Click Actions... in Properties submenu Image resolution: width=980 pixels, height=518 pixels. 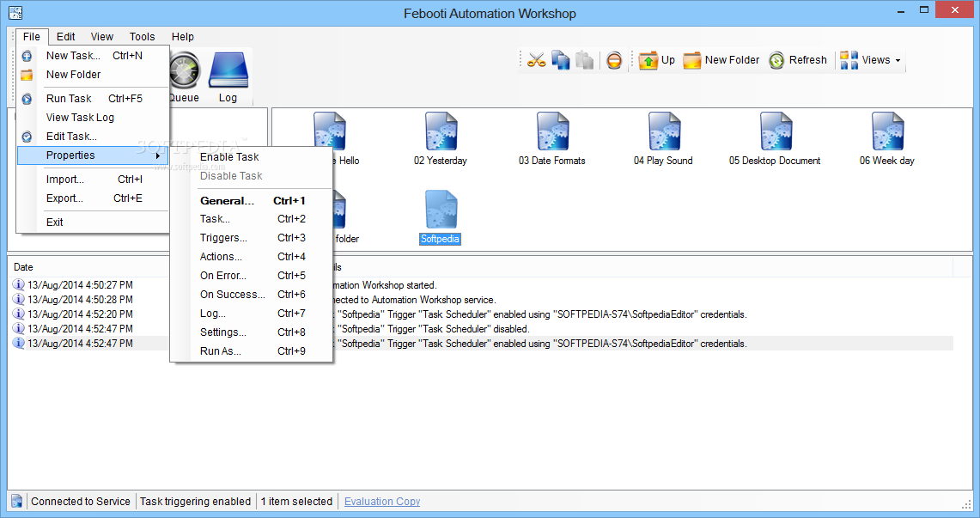252,256
